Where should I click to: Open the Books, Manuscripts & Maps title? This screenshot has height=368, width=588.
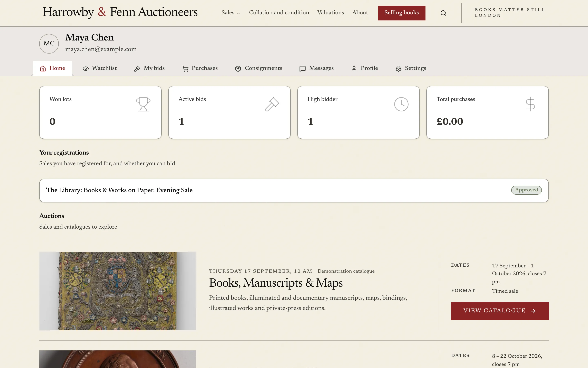(276, 283)
